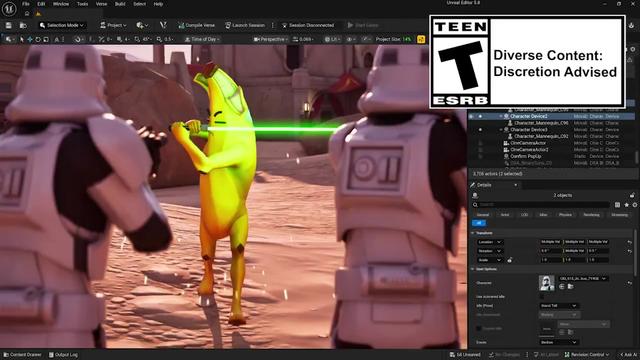Open the Verse menu in menu bar
The image size is (640, 360).
(x=101, y=4)
